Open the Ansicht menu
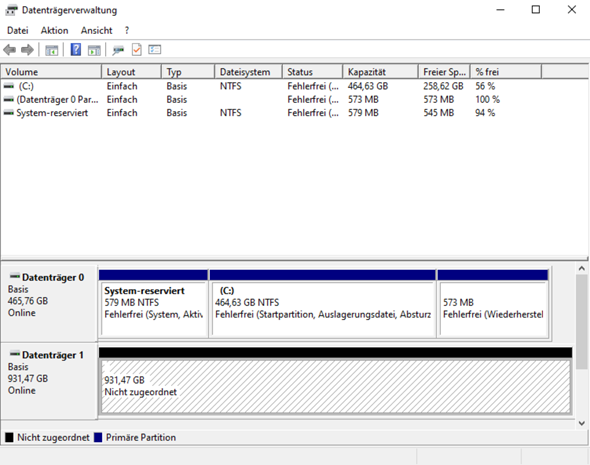The image size is (590, 465). click(x=96, y=30)
